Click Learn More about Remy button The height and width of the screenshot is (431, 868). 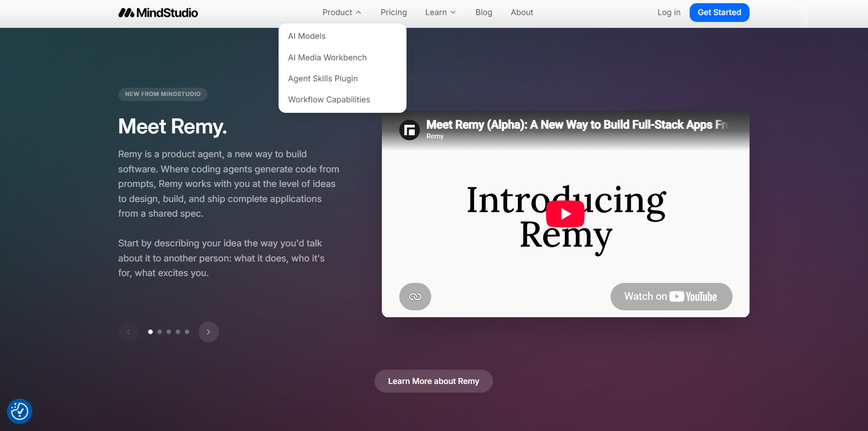434,381
